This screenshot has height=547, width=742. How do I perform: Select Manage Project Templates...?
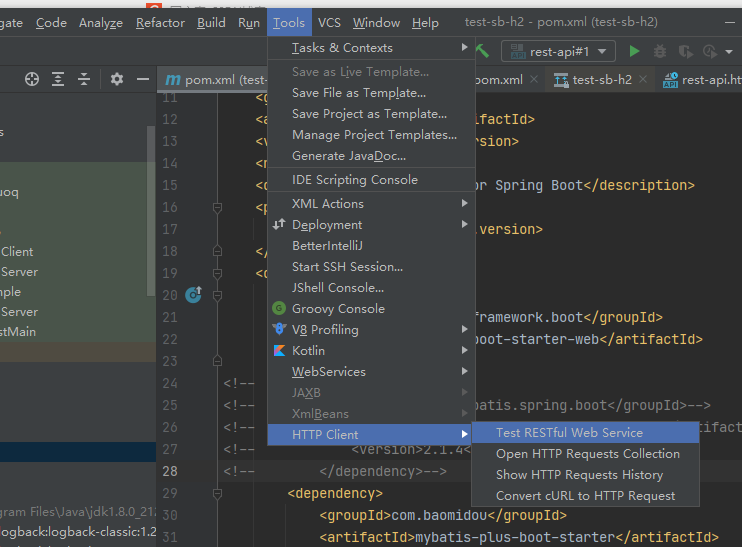pos(371,135)
